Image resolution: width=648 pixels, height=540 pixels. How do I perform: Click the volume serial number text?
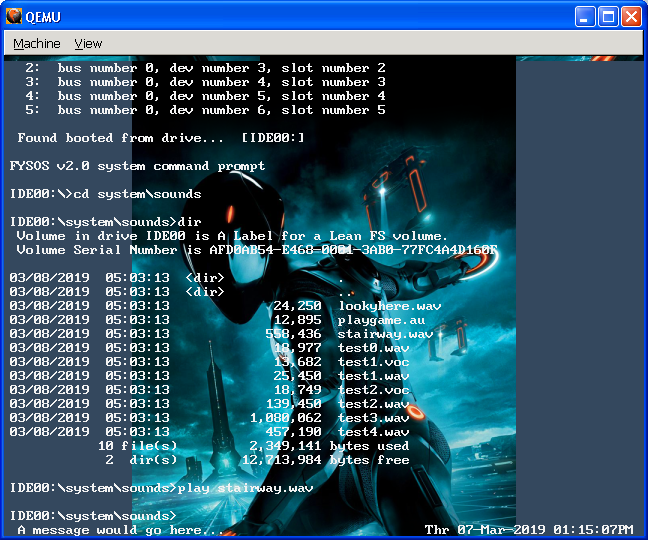click(x=353, y=250)
